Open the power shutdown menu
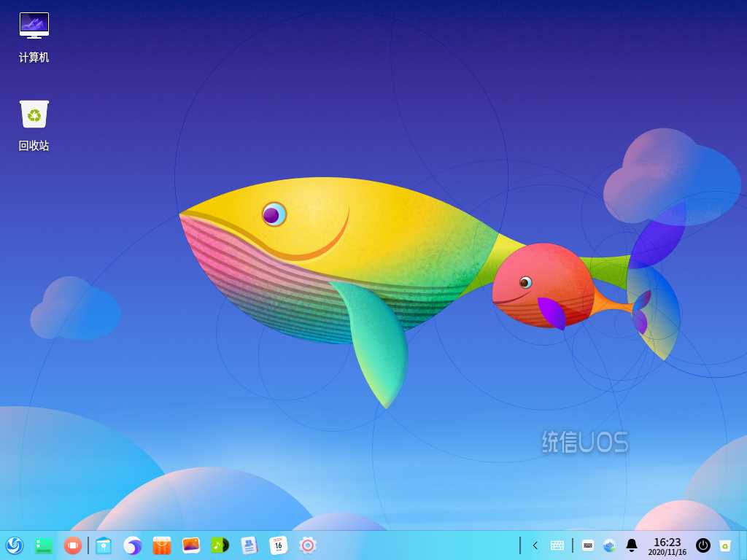This screenshot has width=747, height=560. [703, 545]
